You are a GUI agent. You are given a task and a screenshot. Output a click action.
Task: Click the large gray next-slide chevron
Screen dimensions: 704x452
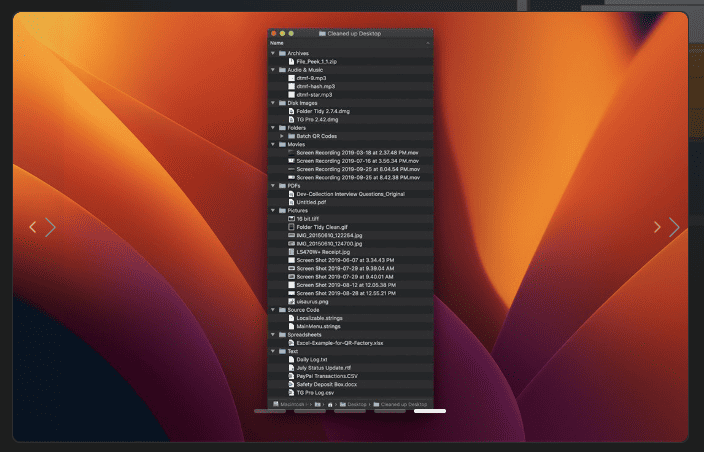point(674,227)
